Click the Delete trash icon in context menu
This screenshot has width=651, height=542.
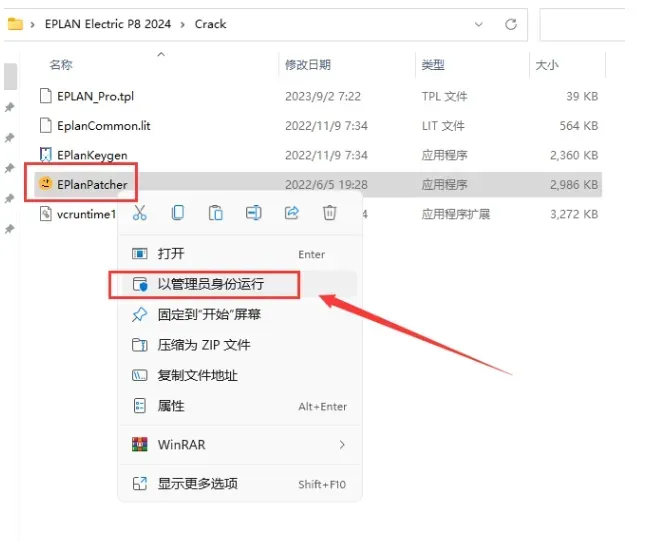point(329,213)
